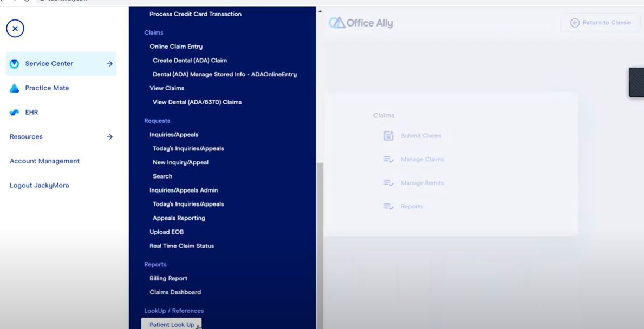Click the LookUp / References heading
Image resolution: width=644 pixels, height=329 pixels.
[x=174, y=311]
